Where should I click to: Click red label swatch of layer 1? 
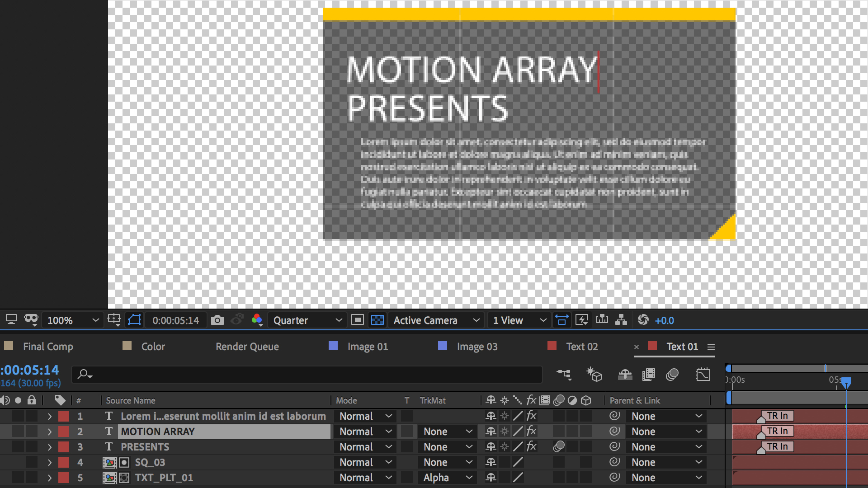[x=64, y=416]
